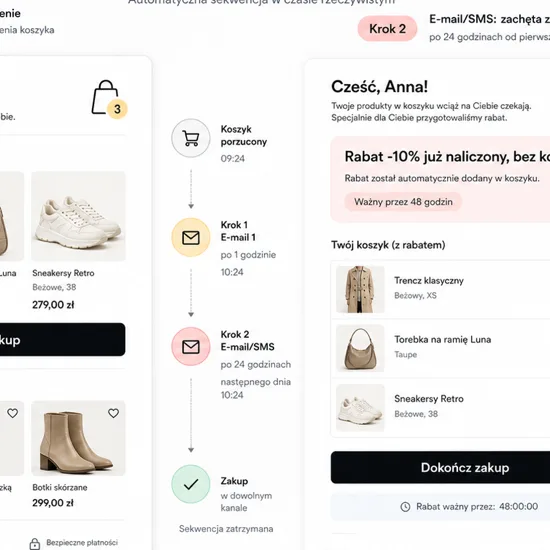The height and width of the screenshot is (550, 550).
Task: Select the yellow Krok 1 email icon
Action: [191, 237]
